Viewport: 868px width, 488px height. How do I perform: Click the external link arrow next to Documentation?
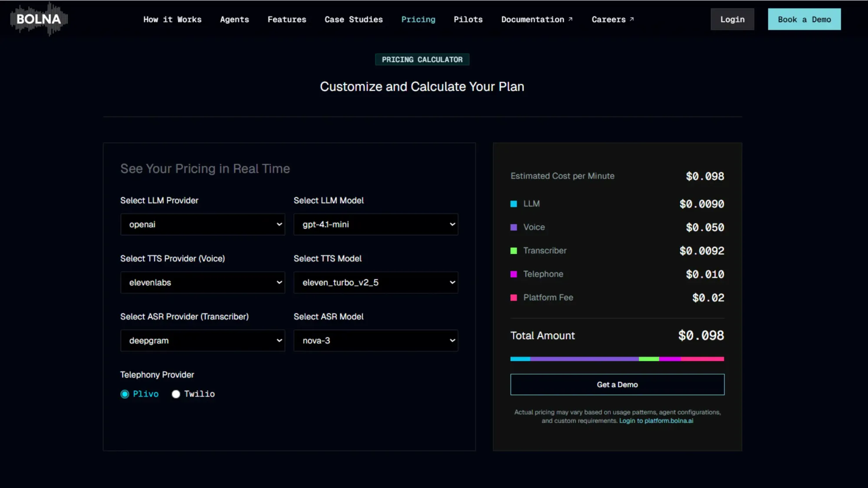(x=570, y=18)
